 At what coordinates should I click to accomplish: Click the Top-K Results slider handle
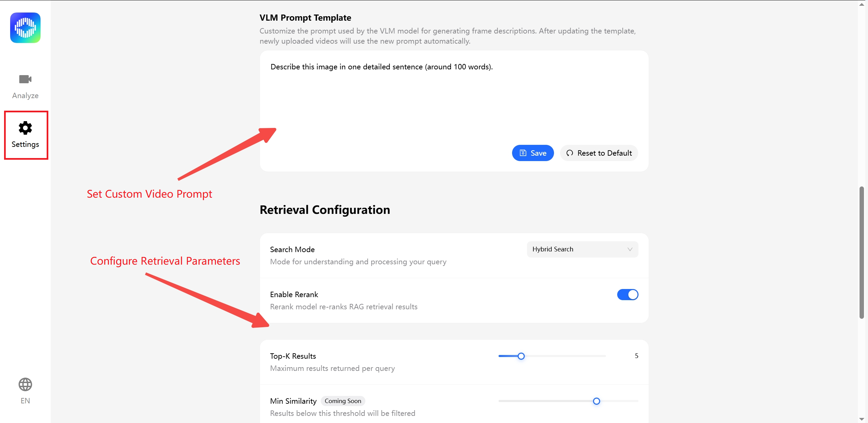(521, 356)
